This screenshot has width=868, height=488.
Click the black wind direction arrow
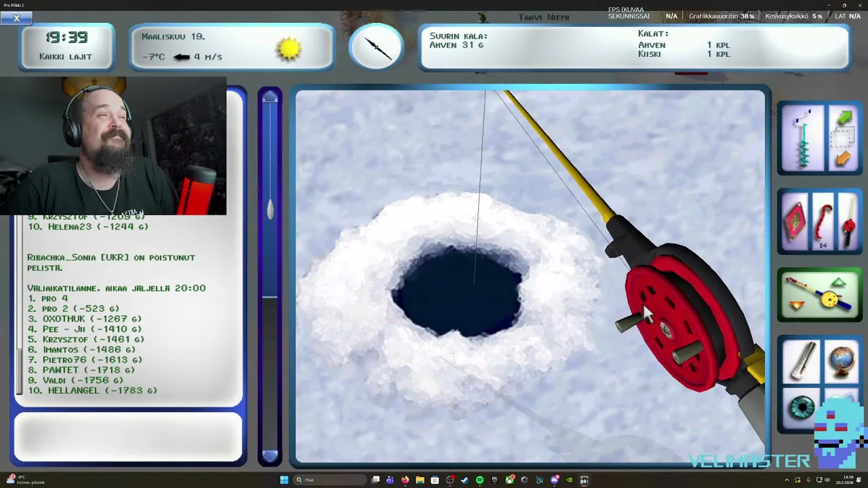coord(181,57)
